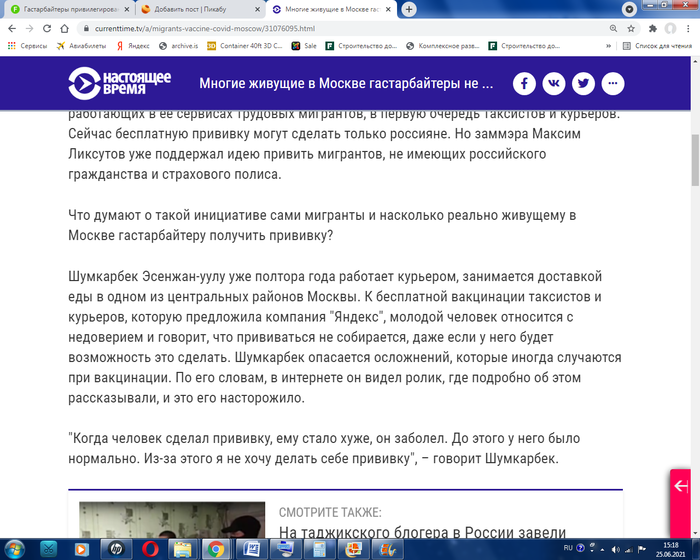Click the Action Center flag icon
Image resolution: width=700 pixels, height=560 pixels.
[642, 549]
